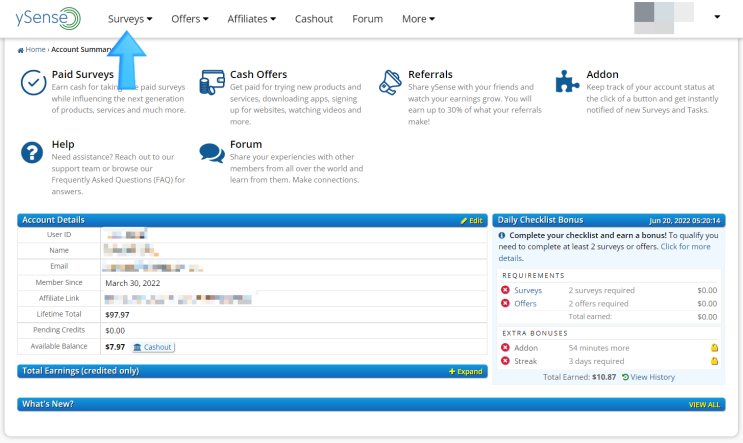
Task: Click red X icon beside Surveys requirement
Action: coord(505,290)
